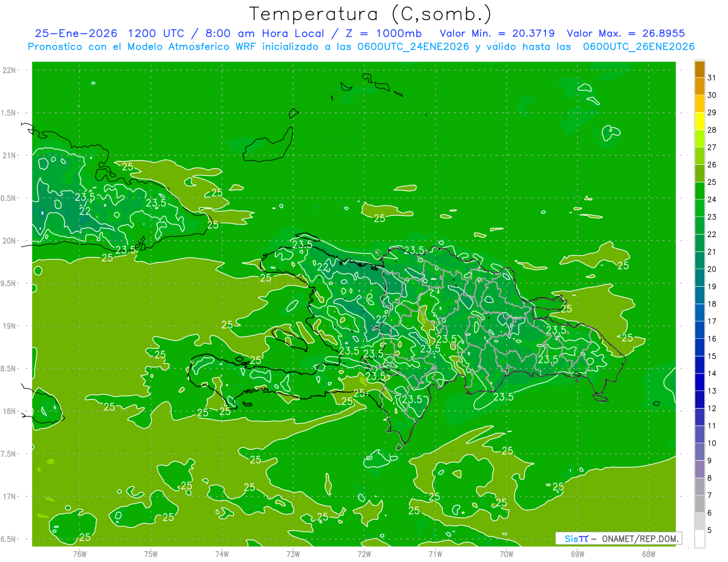Image resolution: width=728 pixels, height=562 pixels.
Task: Click the yellow swatch between 28 and 29
Action: click(699, 121)
